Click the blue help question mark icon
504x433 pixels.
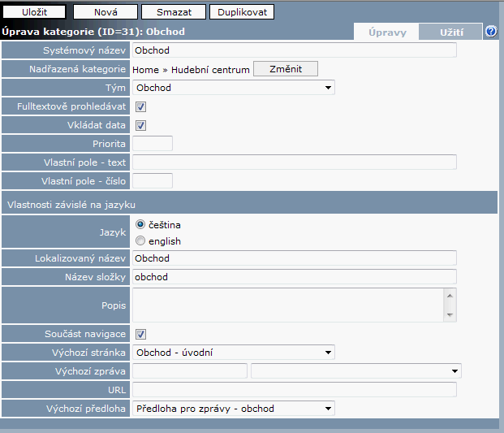pos(491,32)
